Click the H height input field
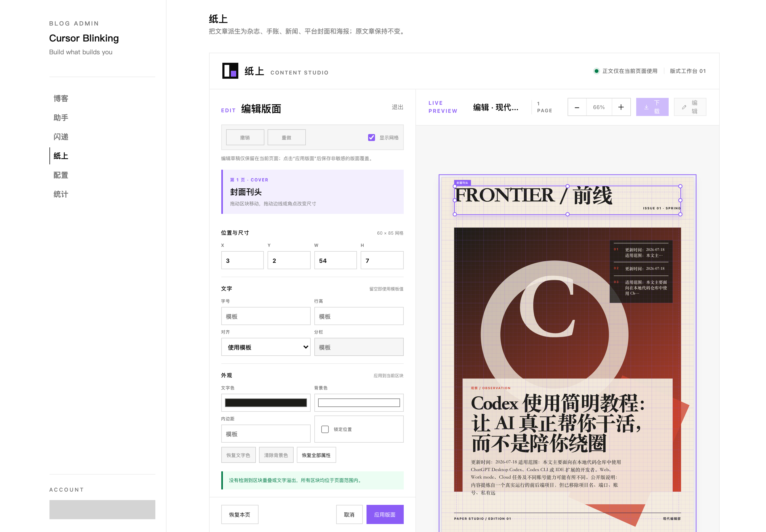The height and width of the screenshot is (532, 766). coord(382,260)
